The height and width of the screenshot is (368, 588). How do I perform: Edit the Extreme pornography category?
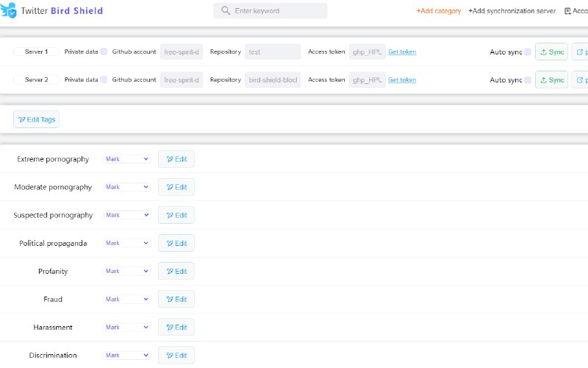[x=176, y=159]
